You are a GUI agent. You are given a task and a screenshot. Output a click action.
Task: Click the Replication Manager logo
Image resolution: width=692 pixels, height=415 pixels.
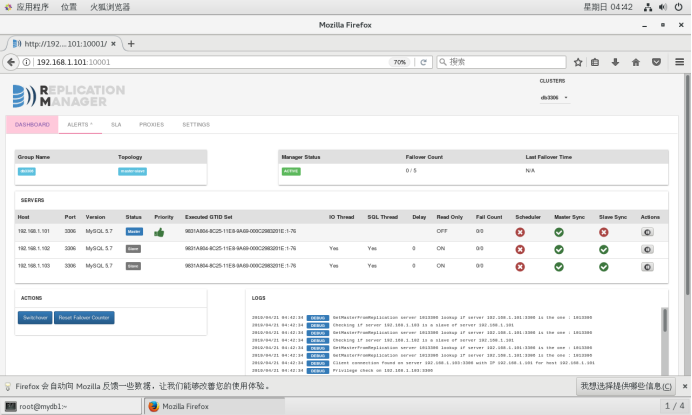pos(69,96)
